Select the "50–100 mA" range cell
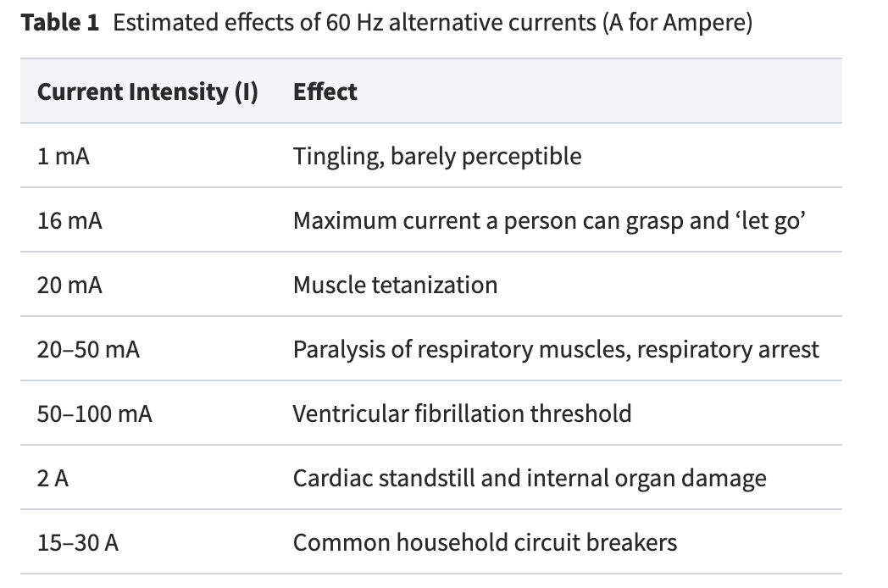The height and width of the screenshot is (588, 888). click(x=95, y=413)
